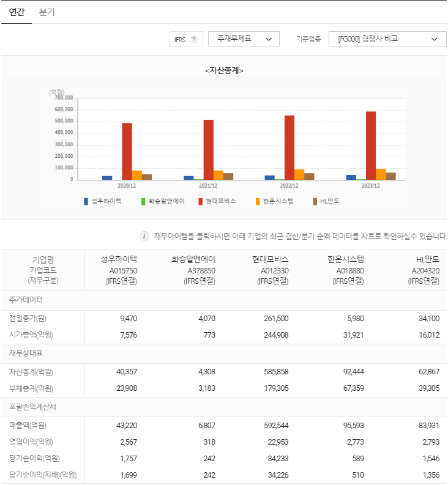
Task: Toggle 한온시스템 orange legend swatch
Action: pyautogui.click(x=258, y=202)
